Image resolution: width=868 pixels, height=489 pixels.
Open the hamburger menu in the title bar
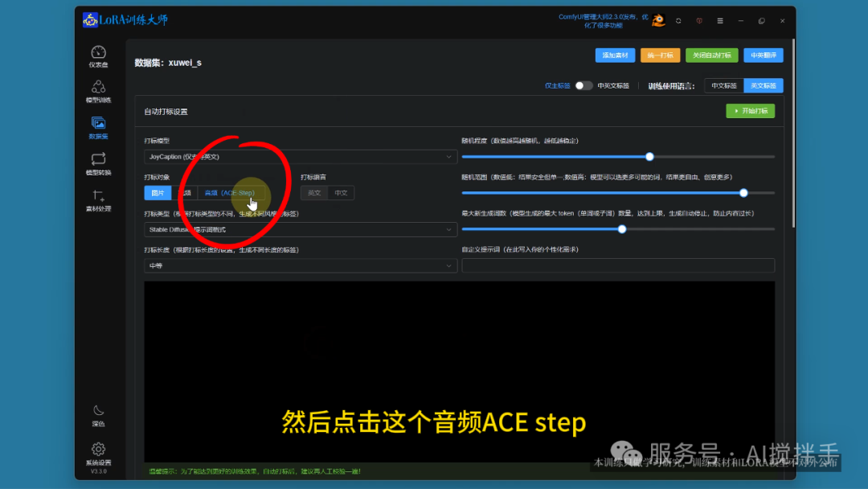point(719,21)
